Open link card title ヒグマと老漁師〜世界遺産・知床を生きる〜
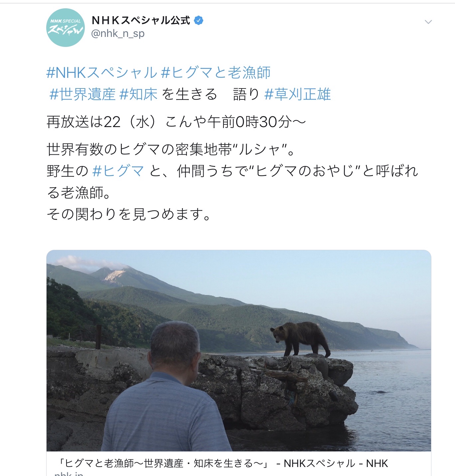 click(x=164, y=463)
